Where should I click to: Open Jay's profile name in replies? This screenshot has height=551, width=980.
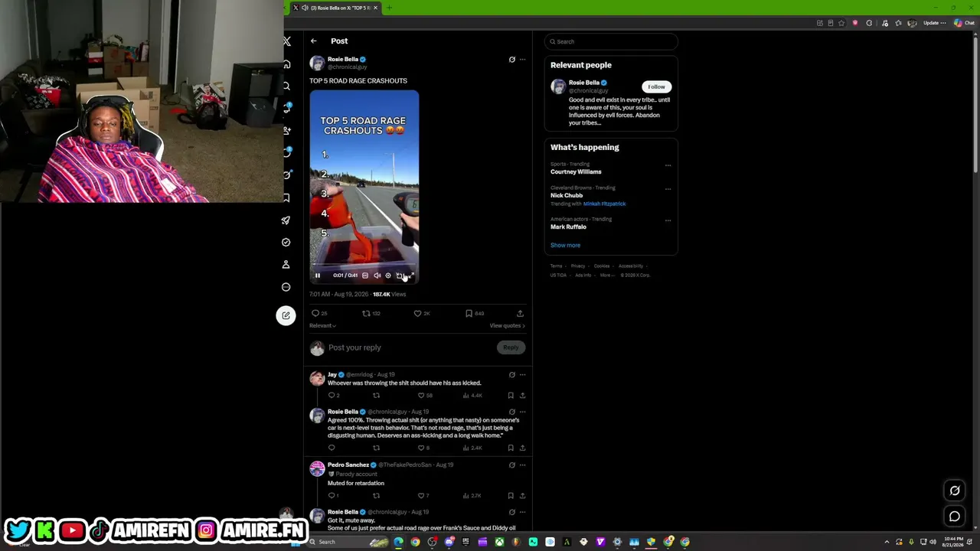(332, 375)
